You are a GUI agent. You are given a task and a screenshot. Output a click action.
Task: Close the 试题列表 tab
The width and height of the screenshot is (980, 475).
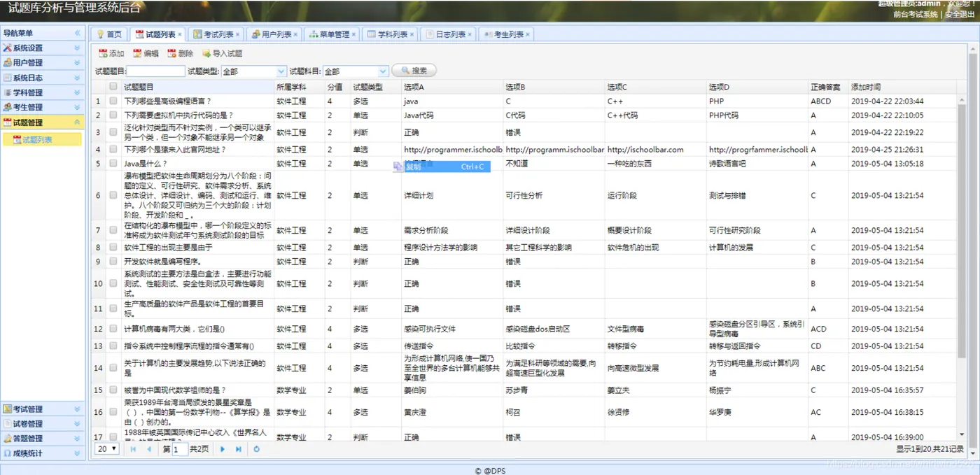[x=180, y=34]
